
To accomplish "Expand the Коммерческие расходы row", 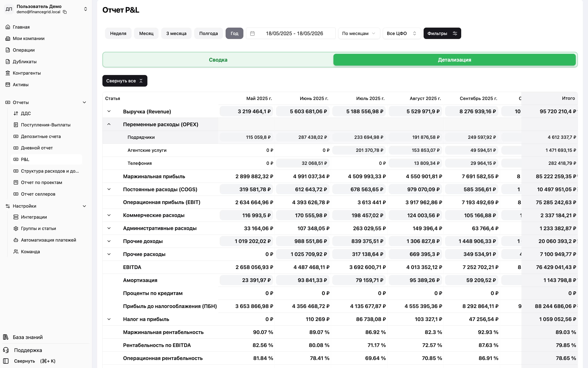I will click(109, 215).
